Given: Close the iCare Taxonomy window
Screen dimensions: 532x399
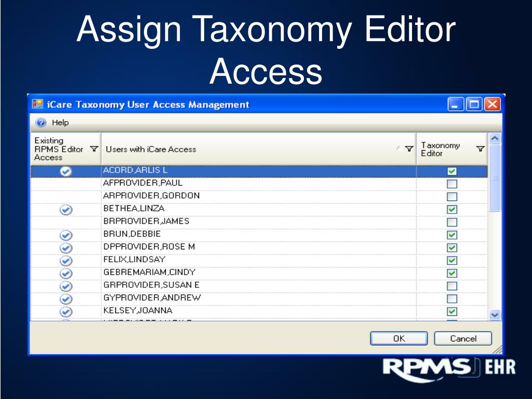Looking at the screenshot, I should pyautogui.click(x=492, y=104).
